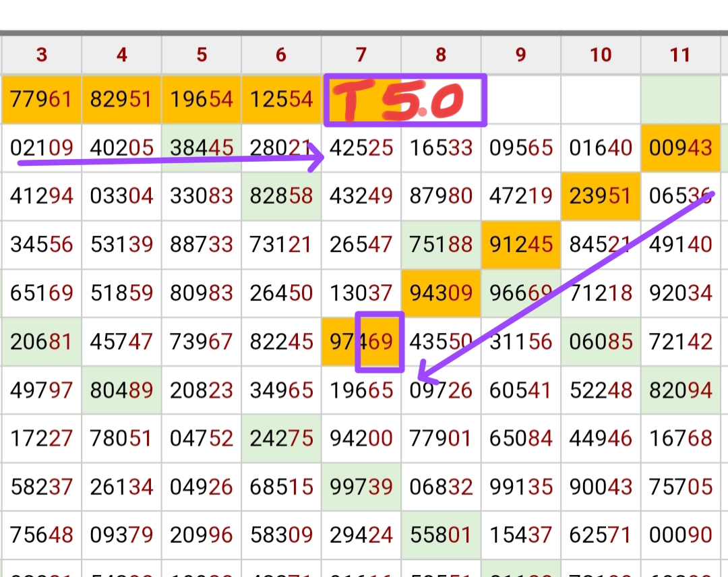Select the orange cell 77961

42,99
